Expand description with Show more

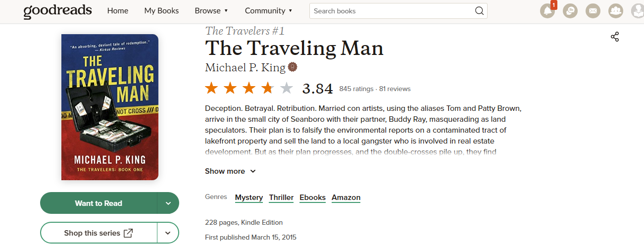[230, 171]
